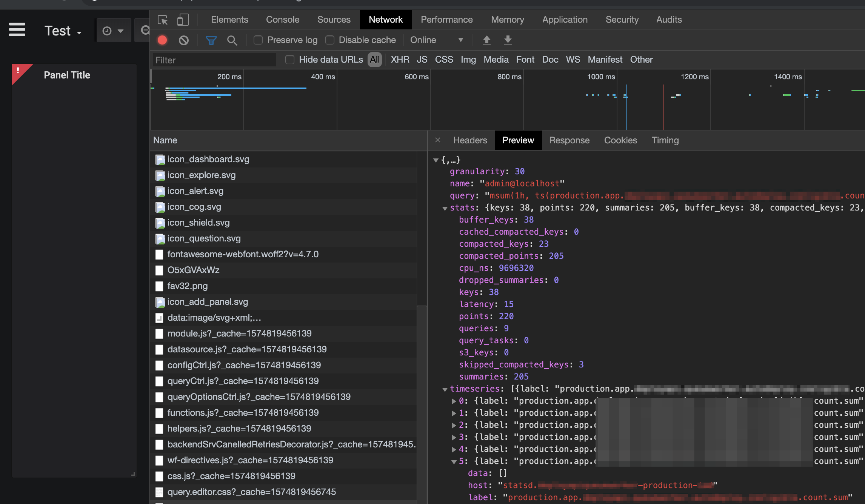Filter requests by XHR
865x504 pixels.
point(400,59)
